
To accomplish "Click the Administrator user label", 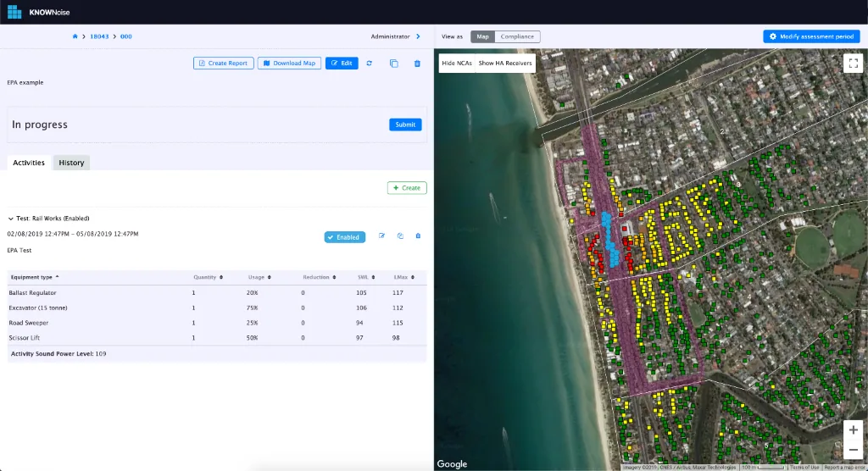I will click(x=390, y=36).
